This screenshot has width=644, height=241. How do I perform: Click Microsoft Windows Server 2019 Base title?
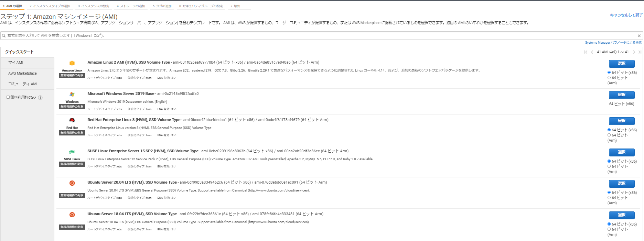[121, 94]
